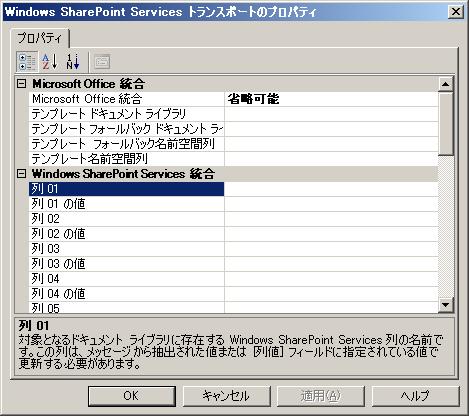Click the OK button
Image resolution: width=469 pixels, height=416 pixels.
tap(132, 396)
